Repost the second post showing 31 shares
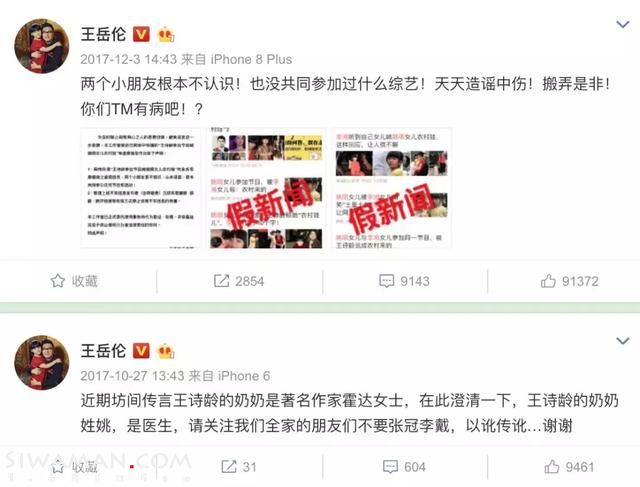Screen dimensions: 640x487 tap(239, 467)
